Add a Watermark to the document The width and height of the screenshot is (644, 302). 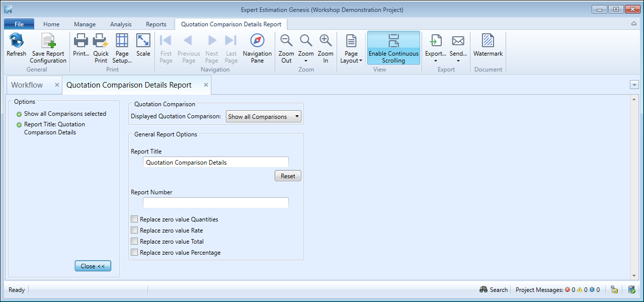(x=488, y=41)
